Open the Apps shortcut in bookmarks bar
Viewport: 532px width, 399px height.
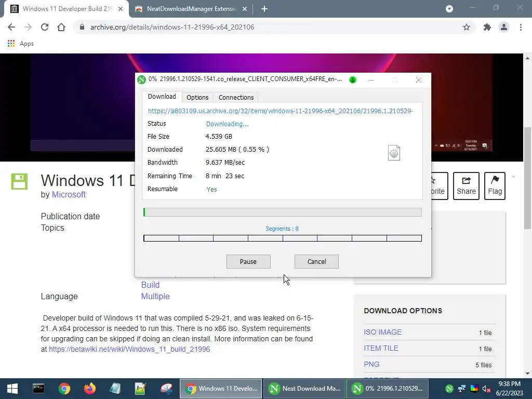(21, 44)
